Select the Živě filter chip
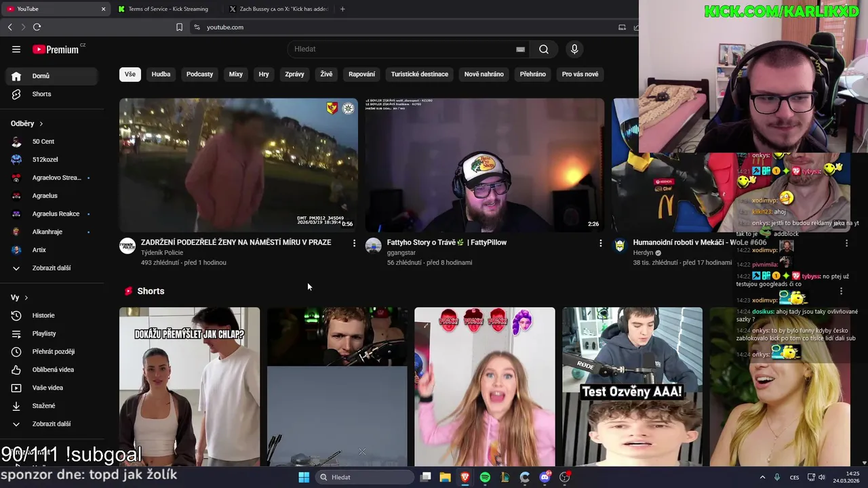The image size is (868, 488). tap(326, 74)
